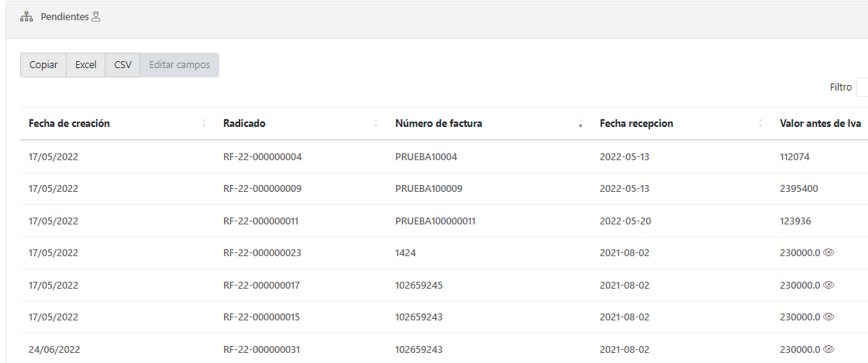Show value details for radicado RF-22-000000031
Image resolution: width=868 pixels, height=363 pixels.
click(828, 349)
